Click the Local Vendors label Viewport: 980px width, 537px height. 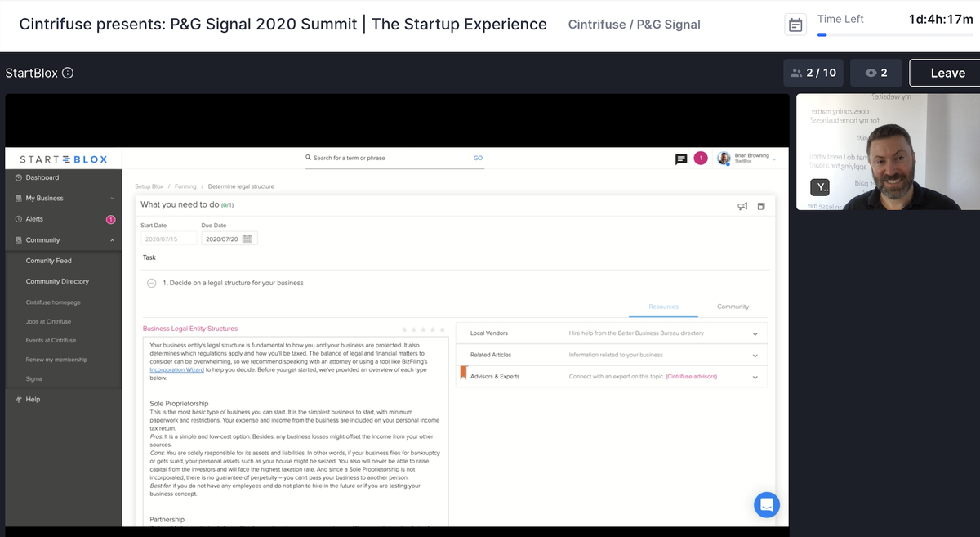coord(489,333)
